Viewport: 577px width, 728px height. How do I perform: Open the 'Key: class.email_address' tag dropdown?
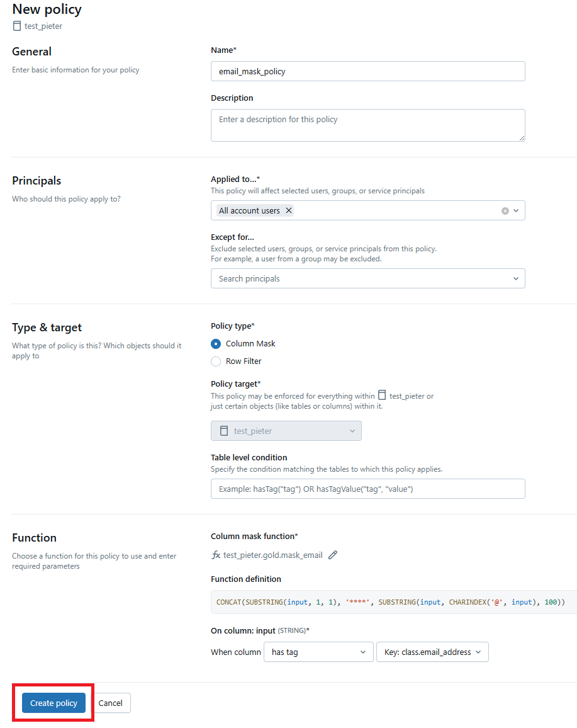point(432,652)
